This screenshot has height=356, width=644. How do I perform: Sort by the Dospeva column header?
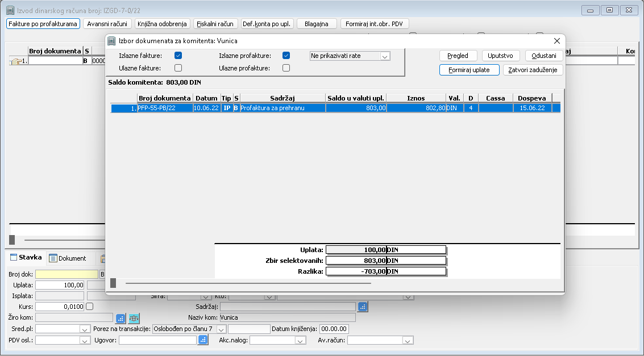coord(532,98)
